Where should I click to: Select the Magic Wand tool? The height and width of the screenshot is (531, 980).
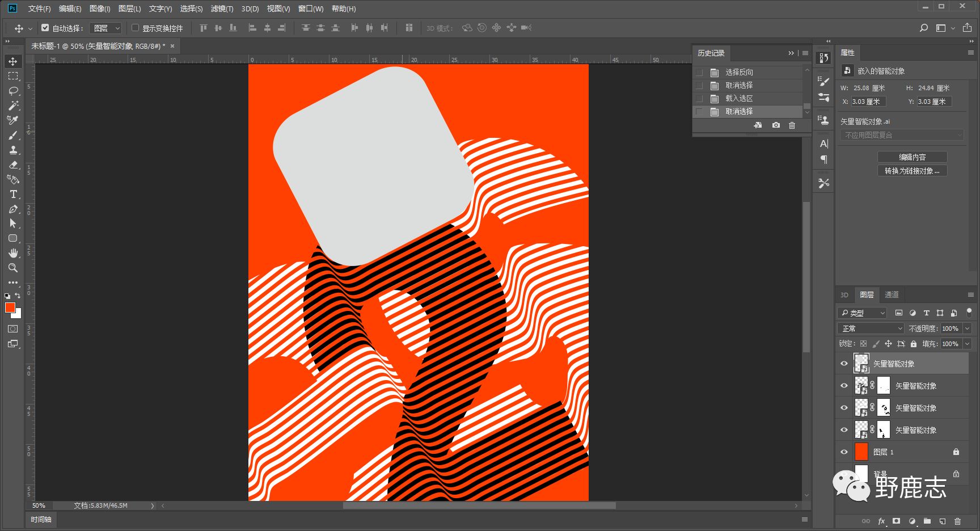click(13, 106)
